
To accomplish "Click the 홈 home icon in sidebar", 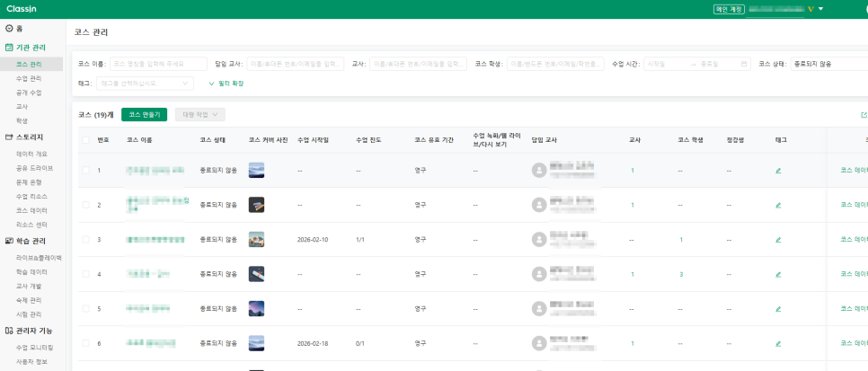I will (x=9, y=28).
